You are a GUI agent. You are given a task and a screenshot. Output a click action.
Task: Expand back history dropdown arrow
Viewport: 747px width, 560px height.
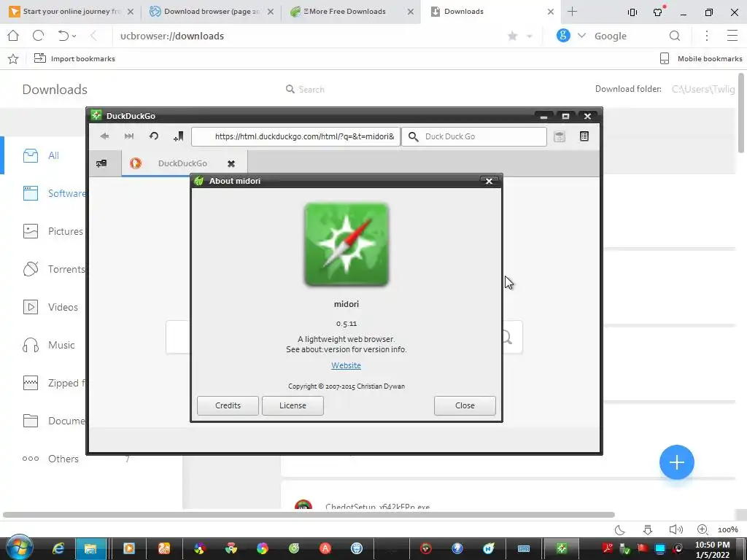pos(74,36)
